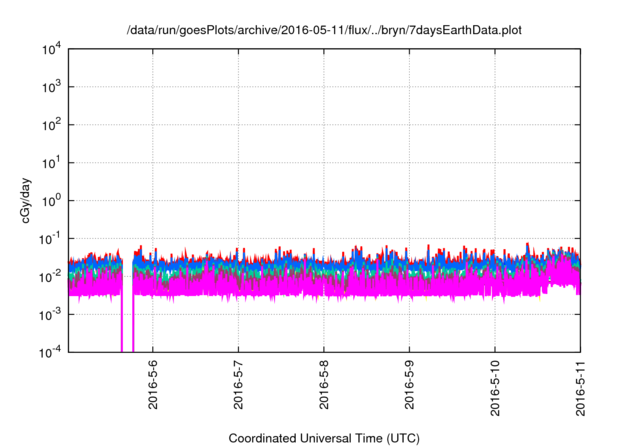This screenshot has width=640, height=448.
Task: Click the 10^-2 y-axis tick label
Action: (50, 277)
